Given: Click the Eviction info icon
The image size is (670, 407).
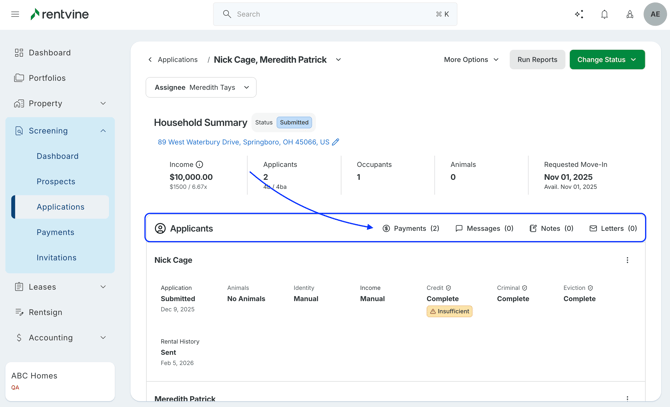Looking at the screenshot, I should (x=590, y=288).
